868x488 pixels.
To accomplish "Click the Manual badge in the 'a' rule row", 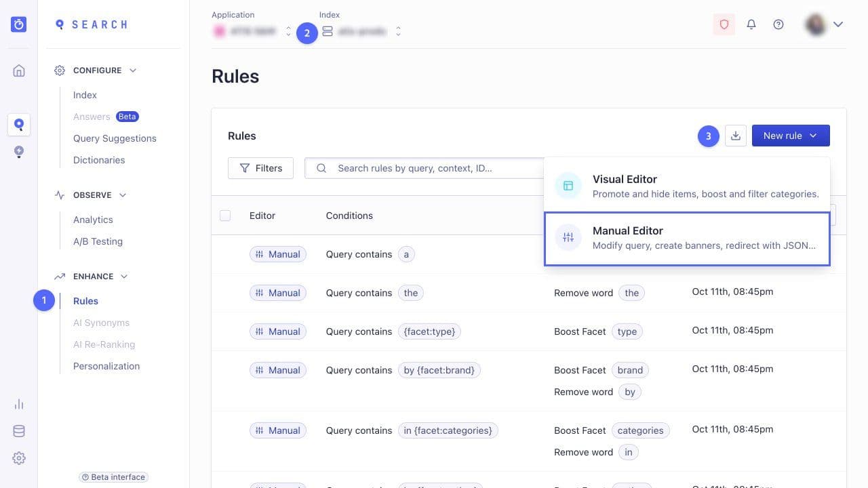I will point(278,254).
